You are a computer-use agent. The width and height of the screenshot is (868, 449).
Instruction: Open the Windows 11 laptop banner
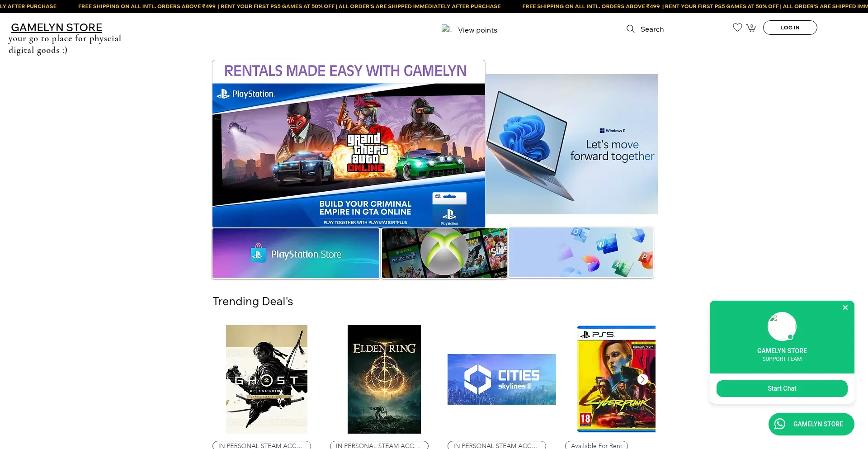pos(571,144)
